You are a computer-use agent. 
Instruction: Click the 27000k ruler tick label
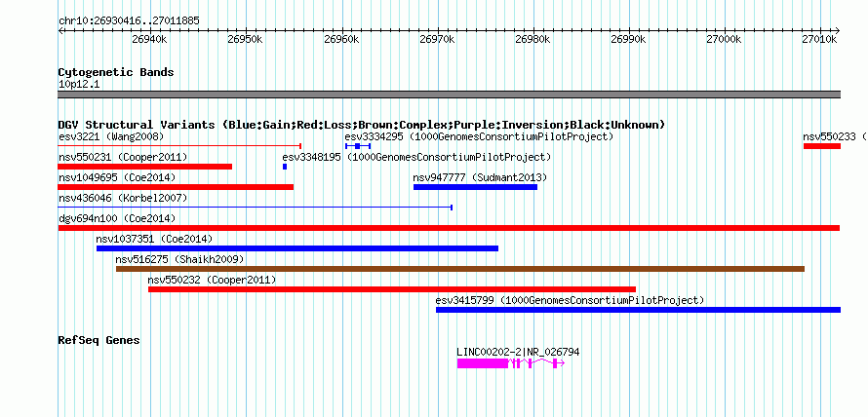[x=725, y=39]
